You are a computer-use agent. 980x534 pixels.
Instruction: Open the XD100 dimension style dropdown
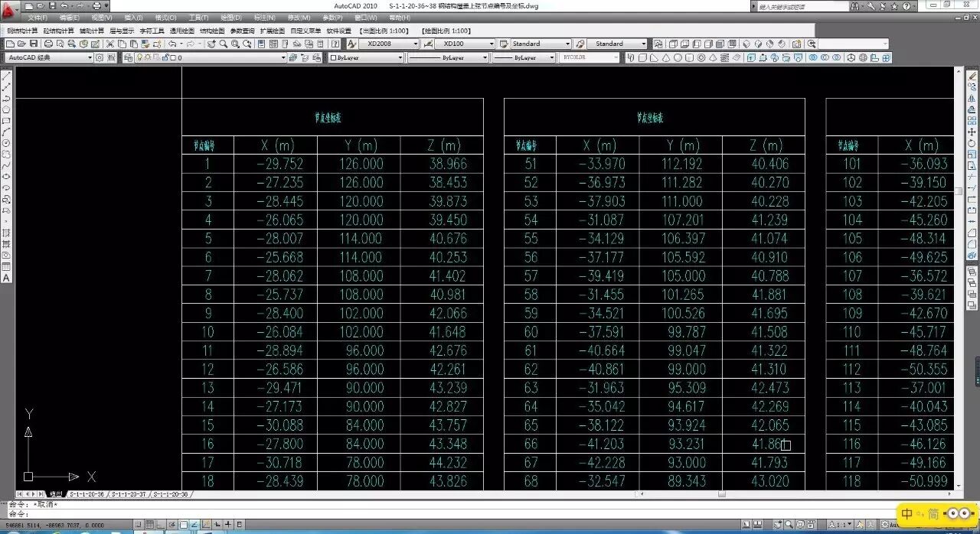[x=490, y=44]
